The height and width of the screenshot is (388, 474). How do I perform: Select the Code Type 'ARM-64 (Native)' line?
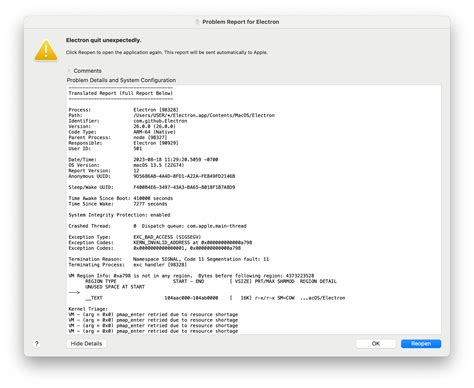pos(122,132)
